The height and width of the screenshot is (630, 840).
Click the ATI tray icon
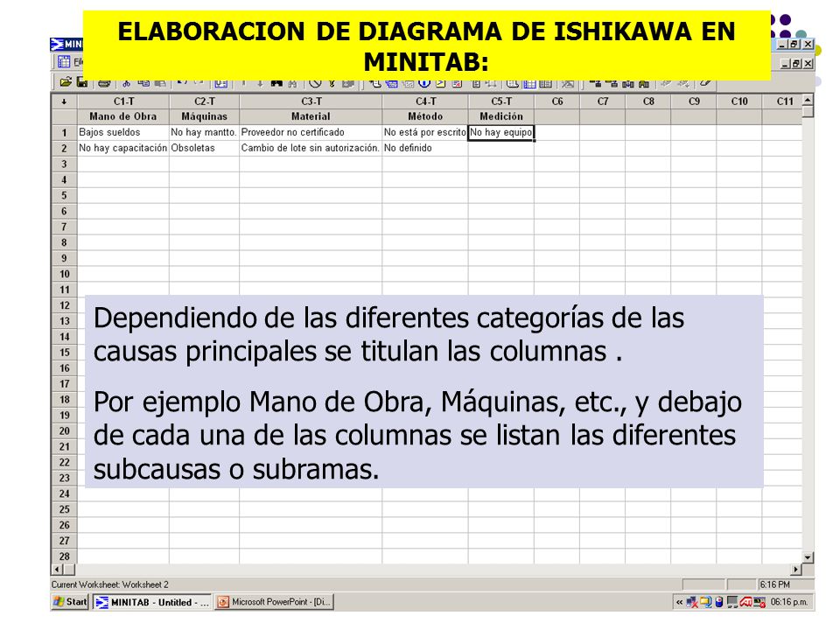click(746, 602)
